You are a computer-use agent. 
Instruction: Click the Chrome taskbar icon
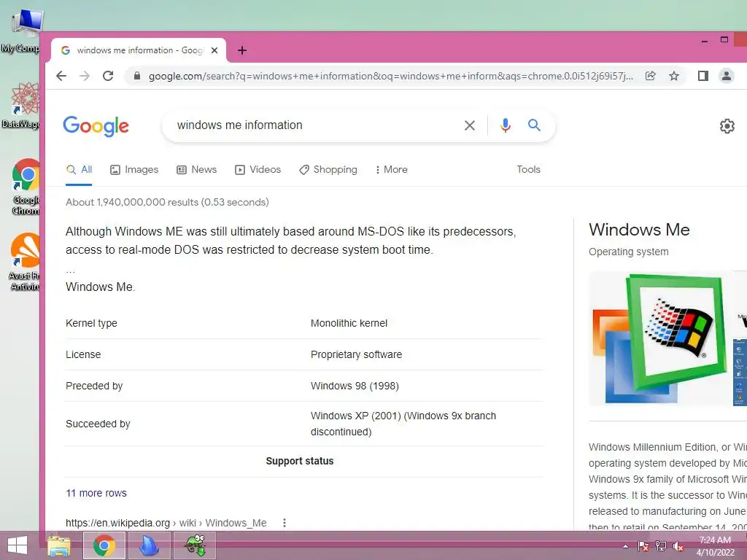point(104,545)
